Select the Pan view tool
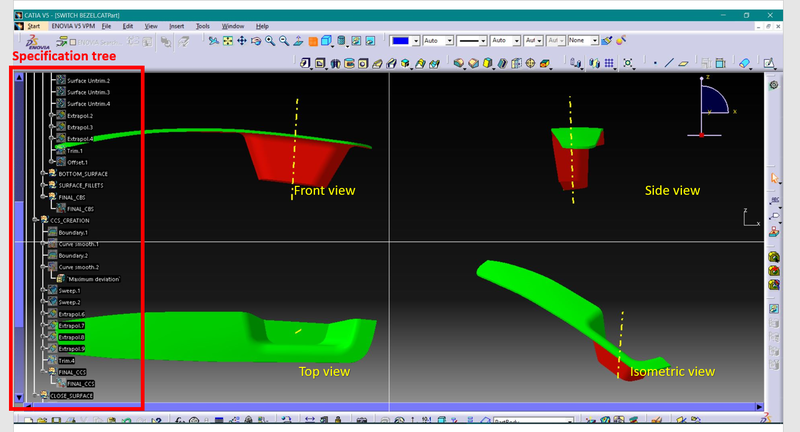The image size is (800, 432). coord(243,41)
